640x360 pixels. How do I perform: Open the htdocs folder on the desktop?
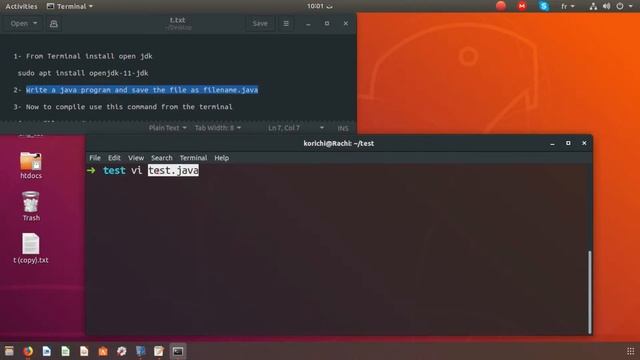(31, 165)
